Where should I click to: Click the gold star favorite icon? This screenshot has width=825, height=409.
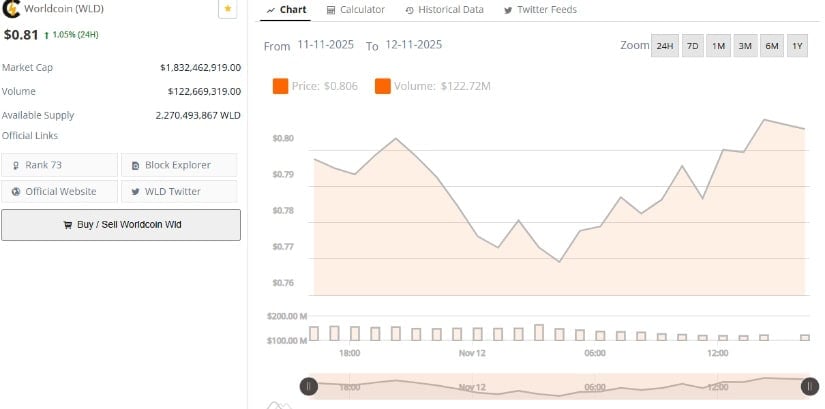(x=227, y=9)
